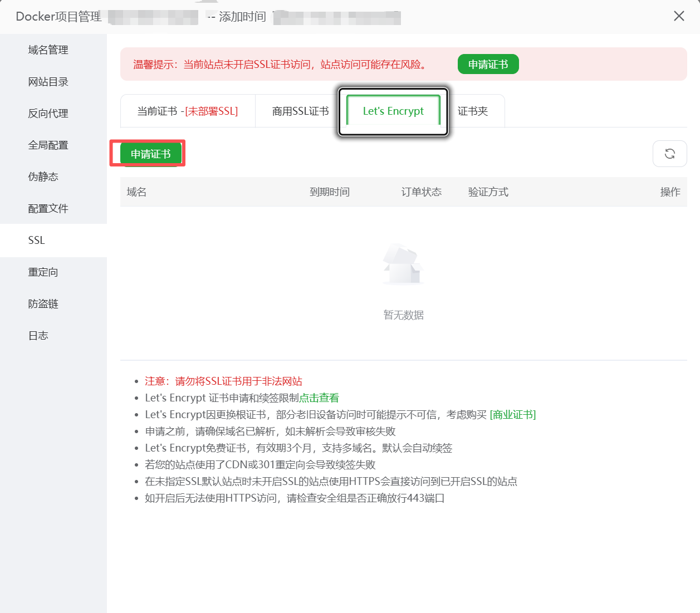Click the [商业证书] link
This screenshot has height=613, width=700.
click(x=512, y=415)
